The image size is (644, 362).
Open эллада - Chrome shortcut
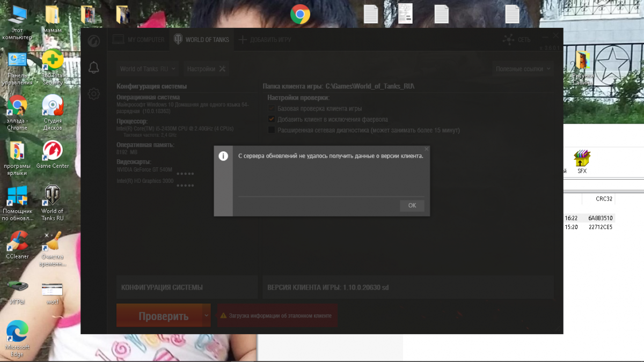click(17, 113)
